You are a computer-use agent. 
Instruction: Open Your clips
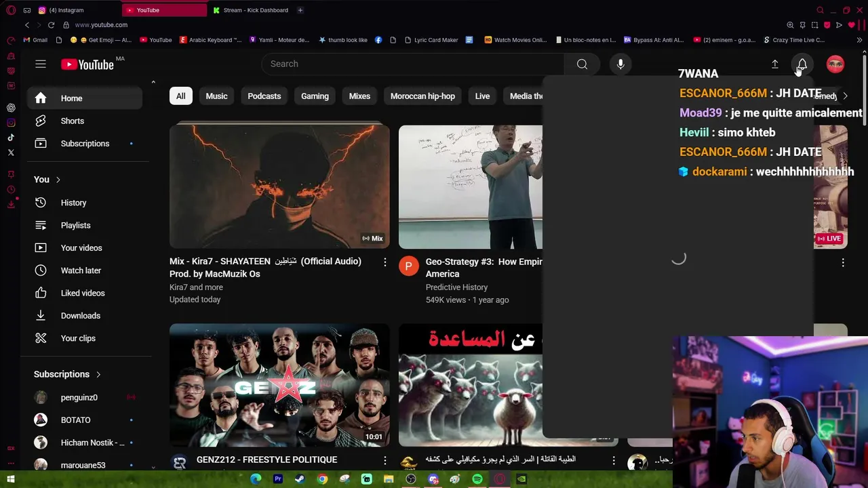[x=85, y=338]
